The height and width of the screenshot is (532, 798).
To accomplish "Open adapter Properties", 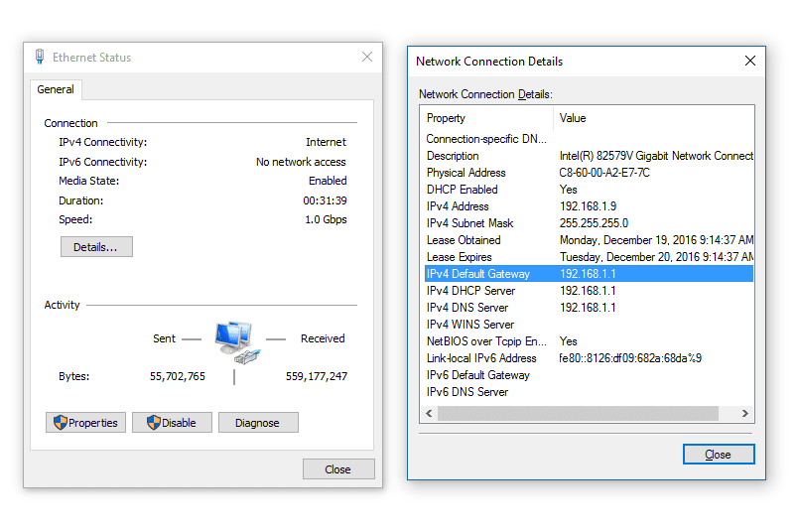I will tap(85, 423).
